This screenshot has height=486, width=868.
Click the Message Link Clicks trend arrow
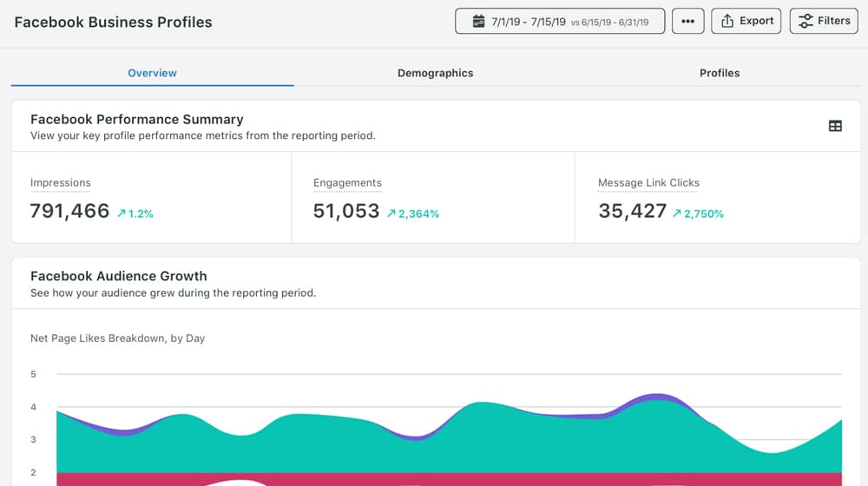point(677,213)
